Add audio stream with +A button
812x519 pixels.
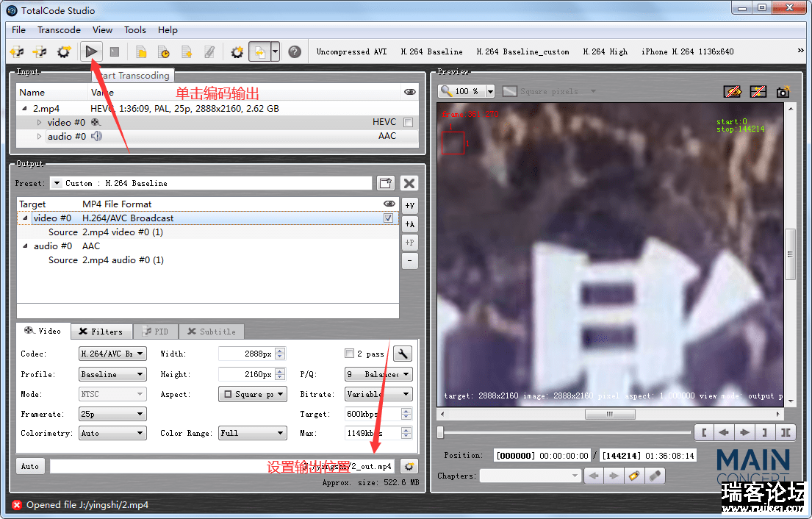(x=409, y=224)
